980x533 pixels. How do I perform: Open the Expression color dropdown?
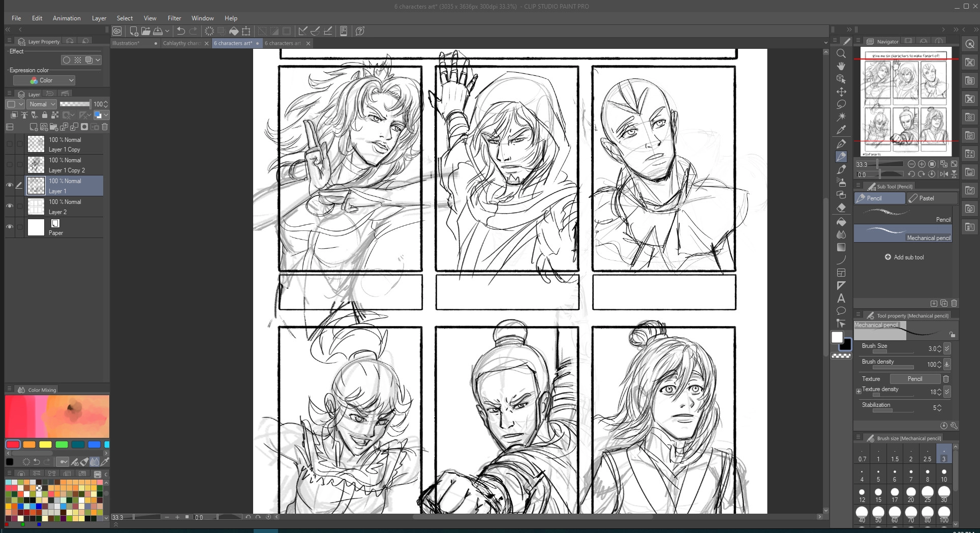click(x=44, y=80)
